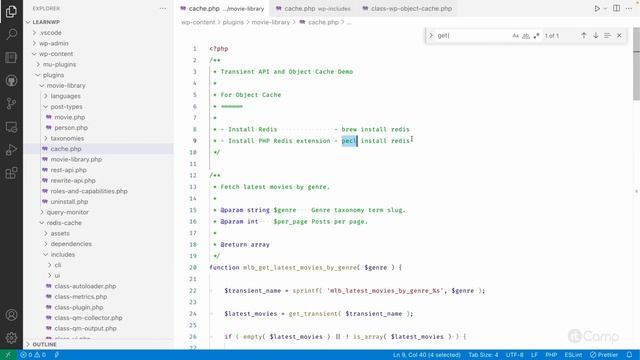Expand the languages folder
Screen dimensions: 640x360
coord(46,96)
